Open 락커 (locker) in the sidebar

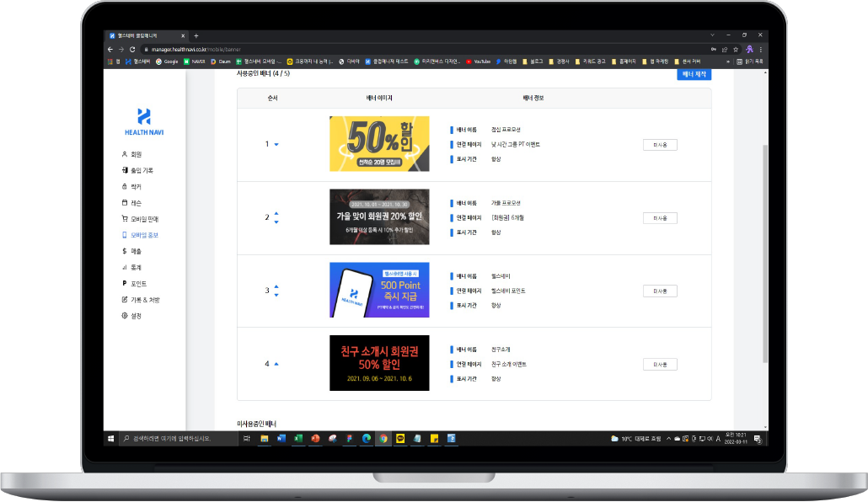(x=131, y=186)
